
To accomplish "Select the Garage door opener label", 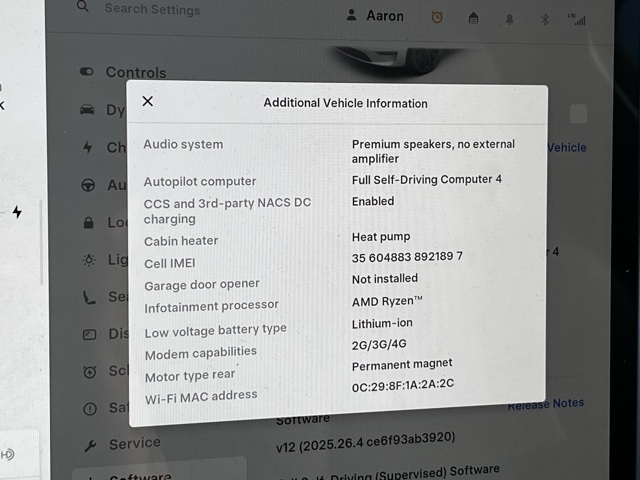I will (x=202, y=285).
